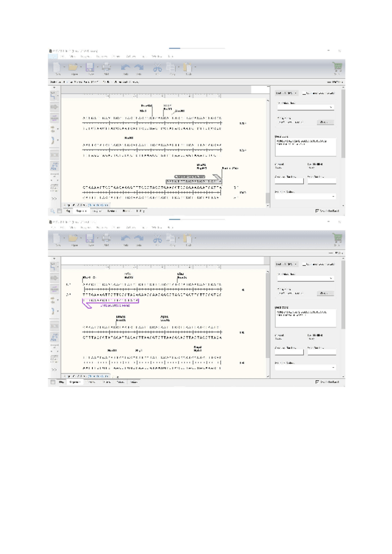Click Paste clipboard icon in lower SnapGene window
Screen dimensions: 392x554
[188, 238]
